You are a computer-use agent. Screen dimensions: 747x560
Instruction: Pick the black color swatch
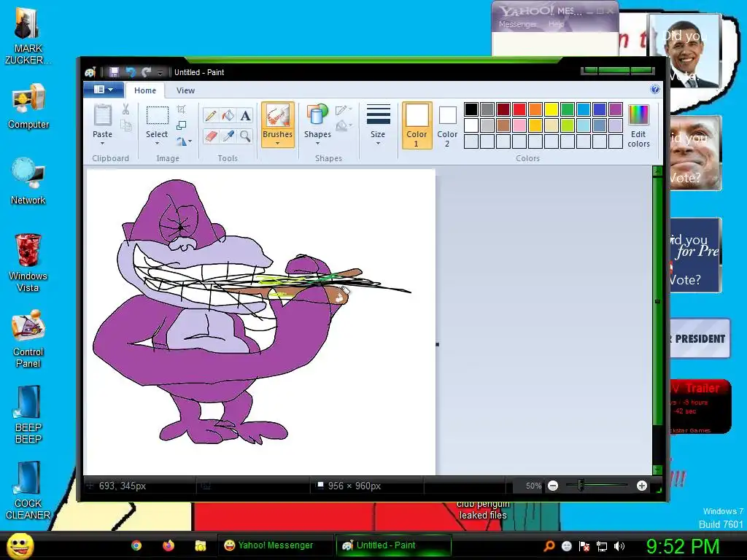coord(471,109)
